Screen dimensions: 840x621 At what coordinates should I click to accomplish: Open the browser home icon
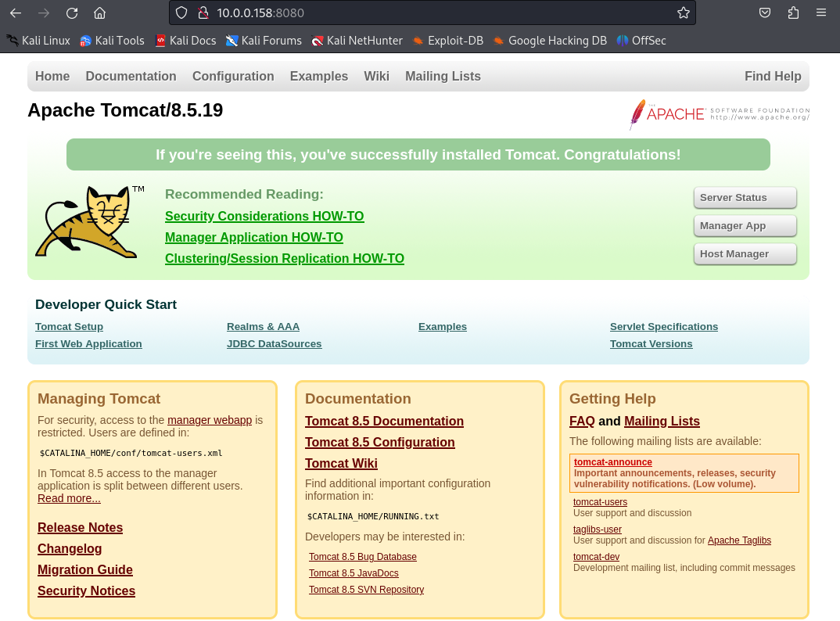tap(99, 13)
